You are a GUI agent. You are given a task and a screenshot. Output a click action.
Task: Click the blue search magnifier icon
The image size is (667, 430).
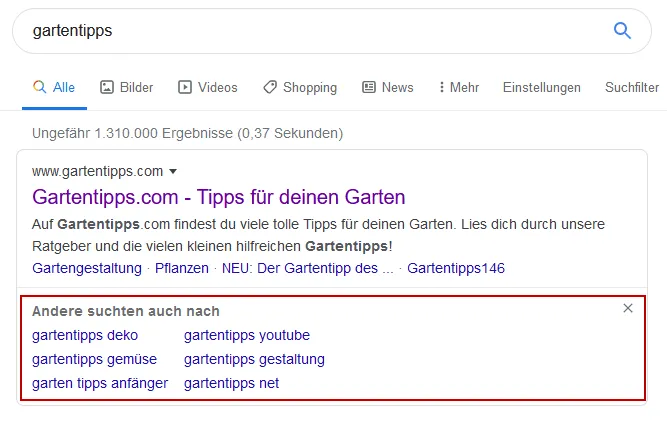tap(622, 31)
